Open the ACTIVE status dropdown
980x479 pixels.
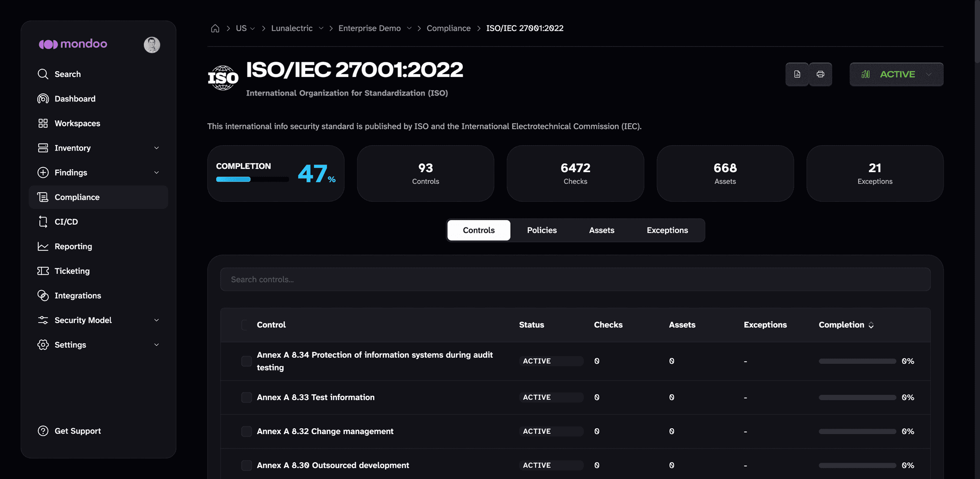tap(896, 74)
